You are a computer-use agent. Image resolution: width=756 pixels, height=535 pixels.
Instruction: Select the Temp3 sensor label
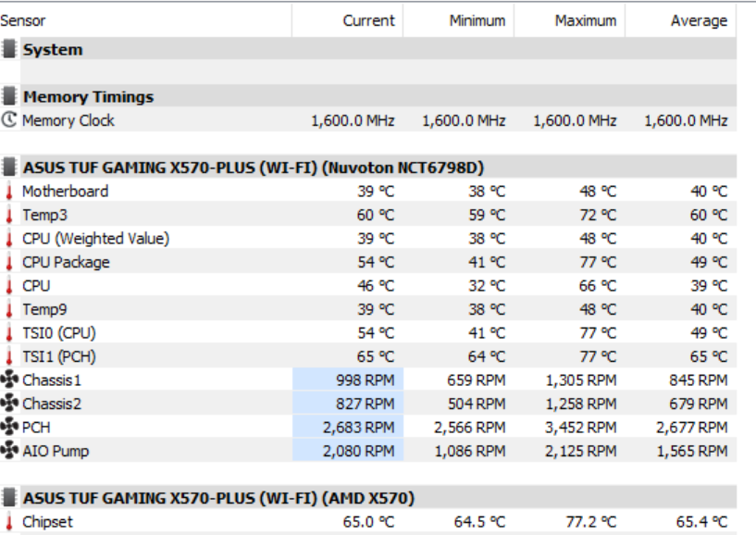coord(44,215)
